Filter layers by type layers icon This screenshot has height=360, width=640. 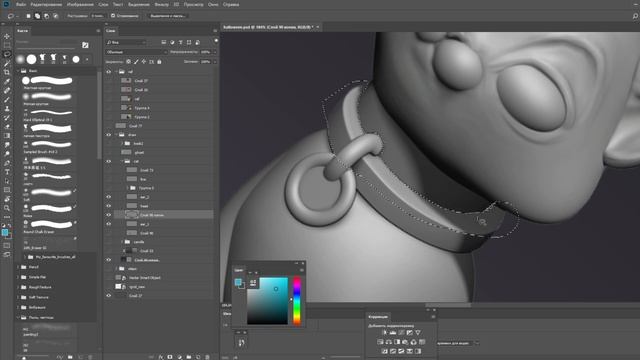point(180,42)
